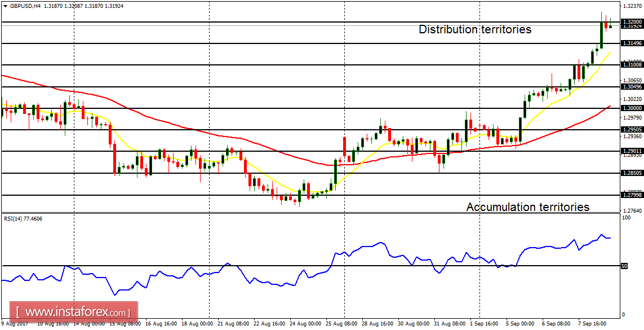
Task: Click the 5 Sep 00:00 date axis label
Action: pyautogui.click(x=521, y=324)
